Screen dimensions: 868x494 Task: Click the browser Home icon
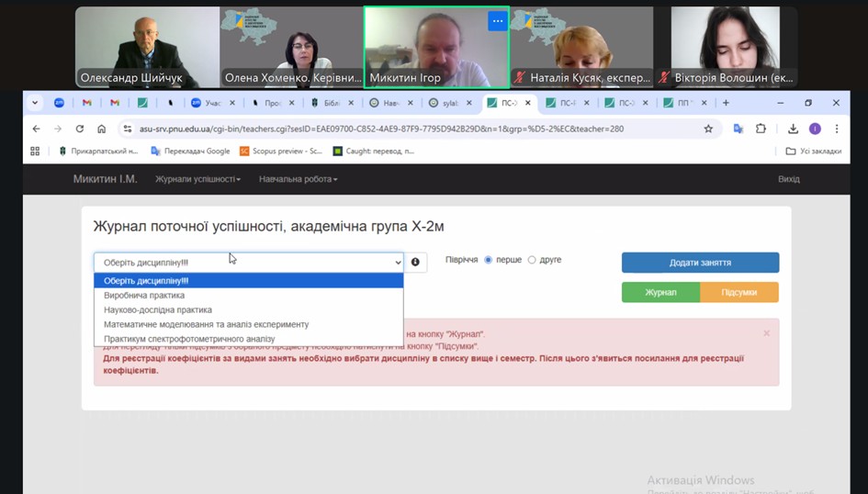(x=101, y=129)
